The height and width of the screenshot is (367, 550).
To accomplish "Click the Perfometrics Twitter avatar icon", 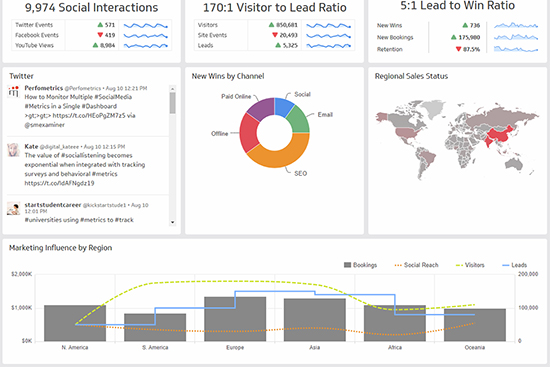I will click(x=13, y=91).
